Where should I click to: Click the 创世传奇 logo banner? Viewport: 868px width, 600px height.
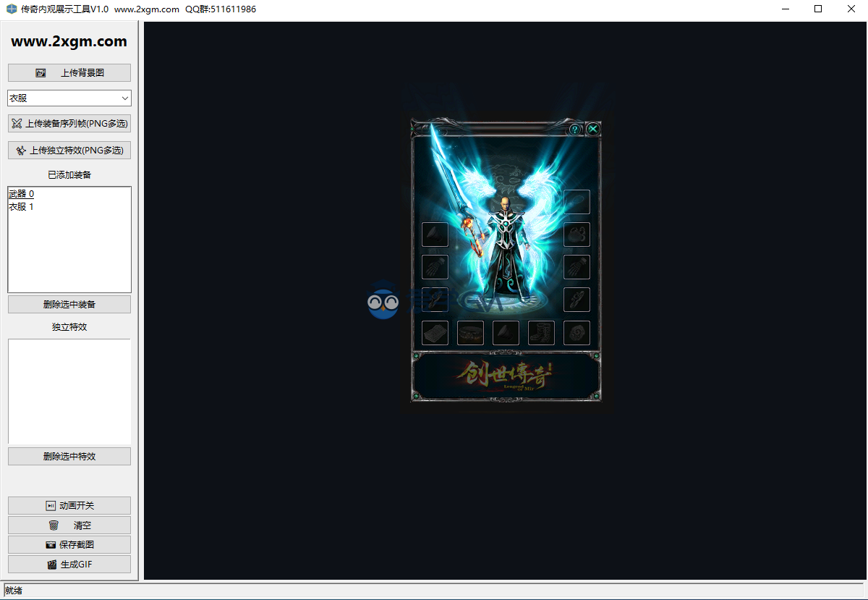point(506,376)
